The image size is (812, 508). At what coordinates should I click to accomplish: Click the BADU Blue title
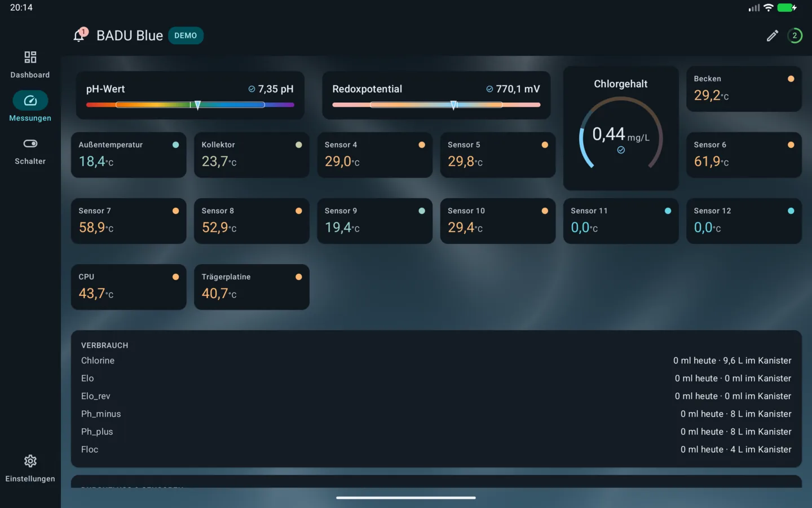tap(130, 36)
